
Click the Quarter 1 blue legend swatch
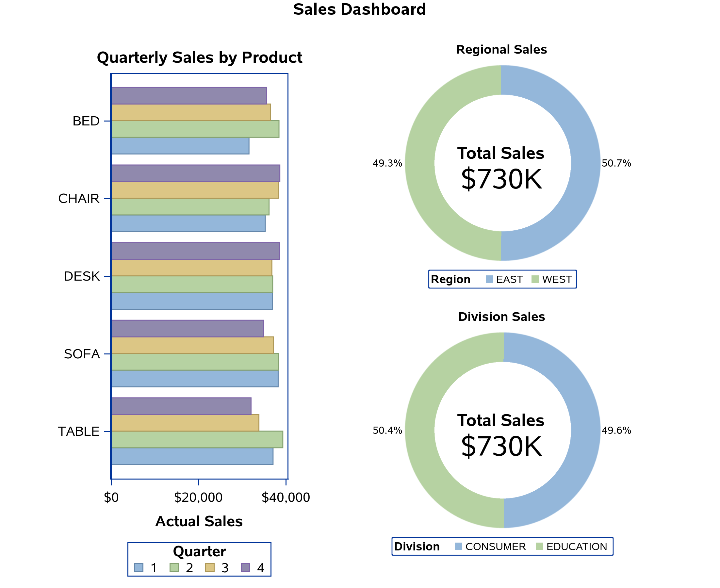coord(139,568)
